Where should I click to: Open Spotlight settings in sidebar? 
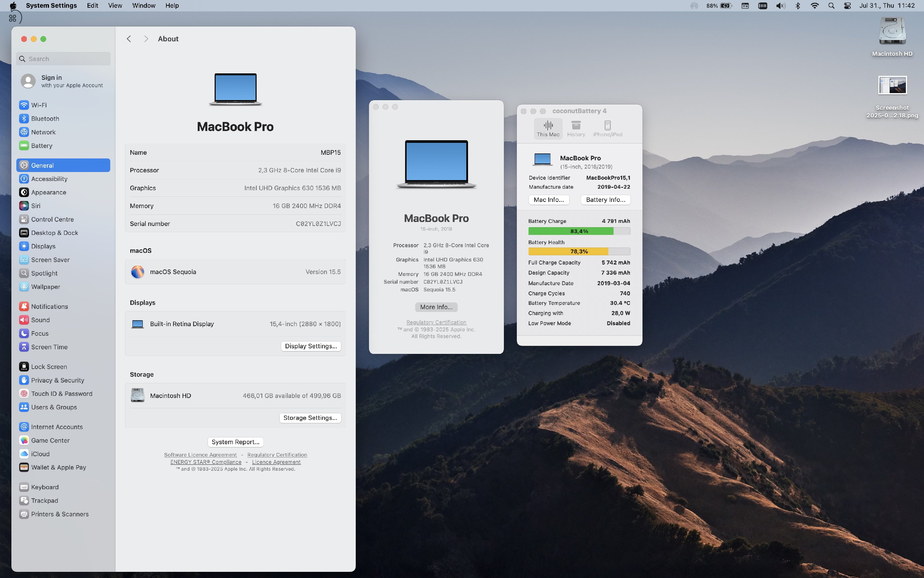tap(63, 273)
